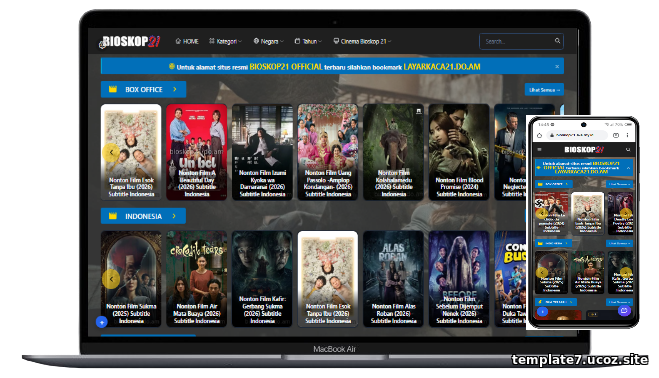Click previous arrow on phone's second carousel

(x=541, y=272)
